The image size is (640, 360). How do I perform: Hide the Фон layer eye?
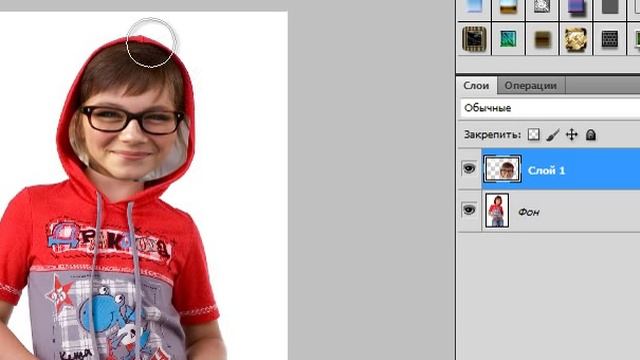(469, 210)
